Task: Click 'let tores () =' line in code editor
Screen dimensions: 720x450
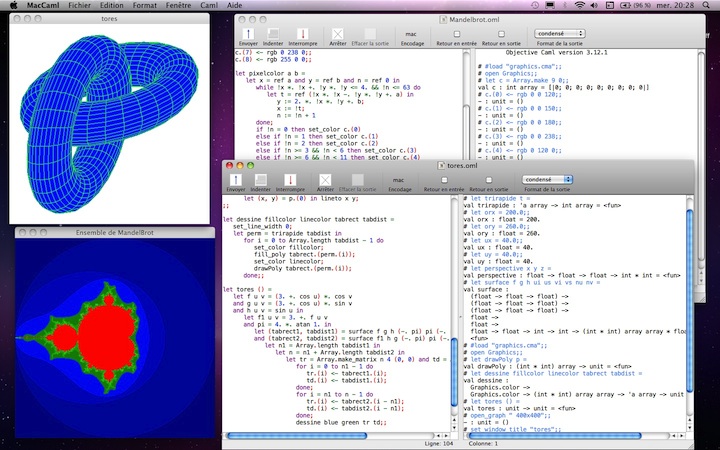Action: (248, 289)
